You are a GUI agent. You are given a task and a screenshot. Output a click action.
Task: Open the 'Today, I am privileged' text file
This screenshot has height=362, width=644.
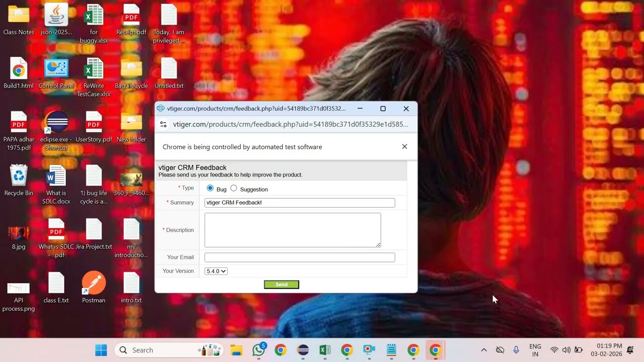click(169, 14)
